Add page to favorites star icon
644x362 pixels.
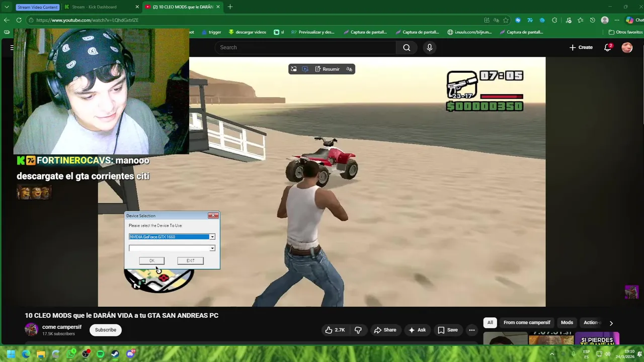(506, 20)
